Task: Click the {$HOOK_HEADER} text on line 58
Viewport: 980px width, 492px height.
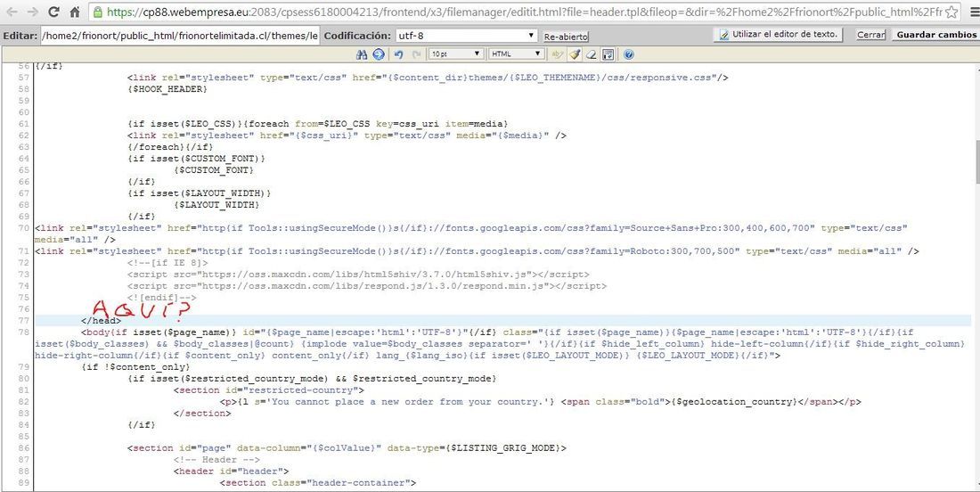Action: pos(167,89)
